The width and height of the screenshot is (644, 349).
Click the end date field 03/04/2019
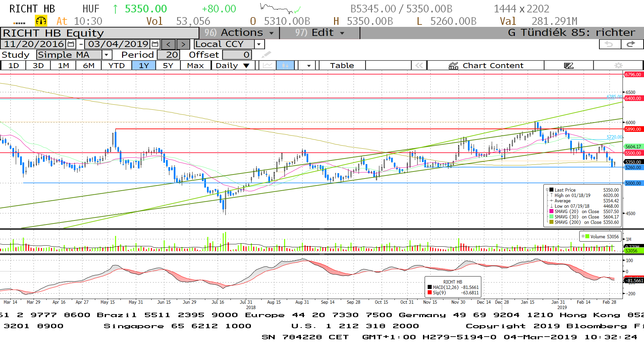click(118, 44)
